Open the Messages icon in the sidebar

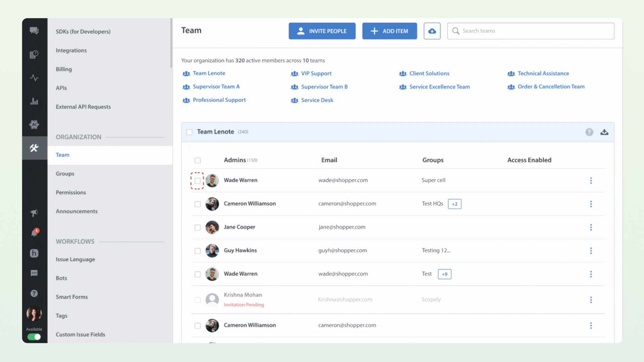click(x=35, y=31)
